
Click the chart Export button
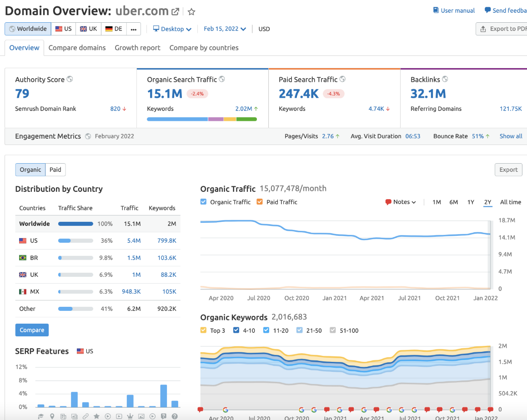click(x=508, y=170)
